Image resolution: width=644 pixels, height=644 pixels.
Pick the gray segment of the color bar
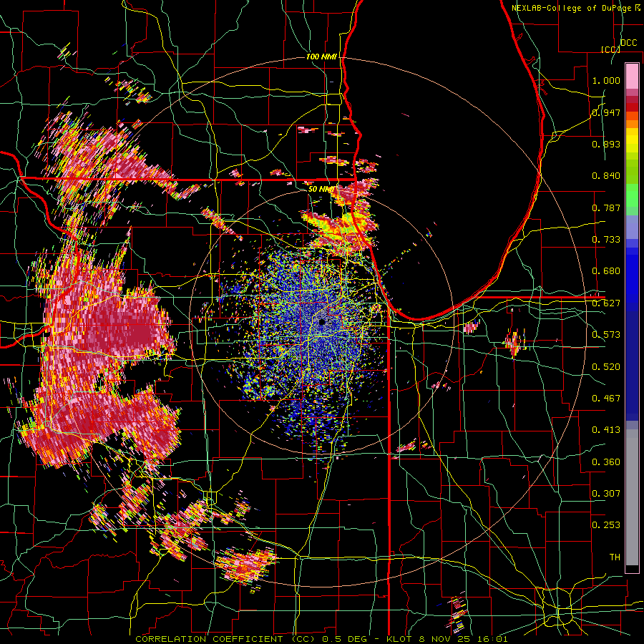point(632,497)
